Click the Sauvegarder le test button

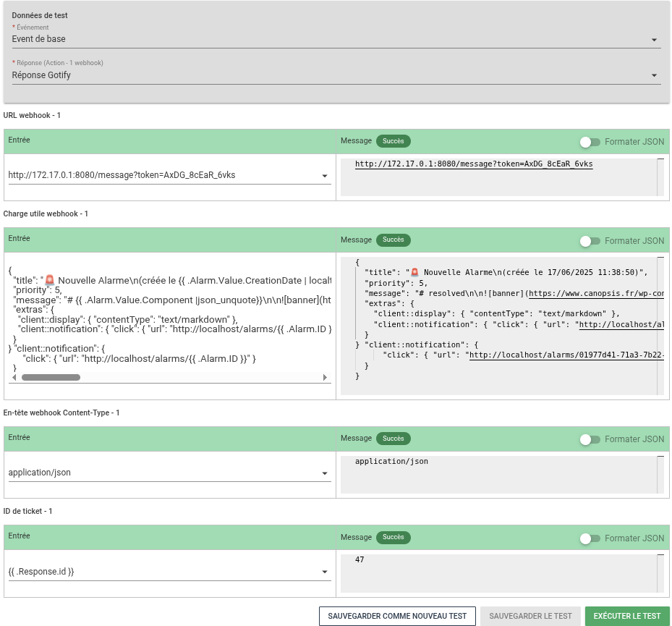pos(530,616)
